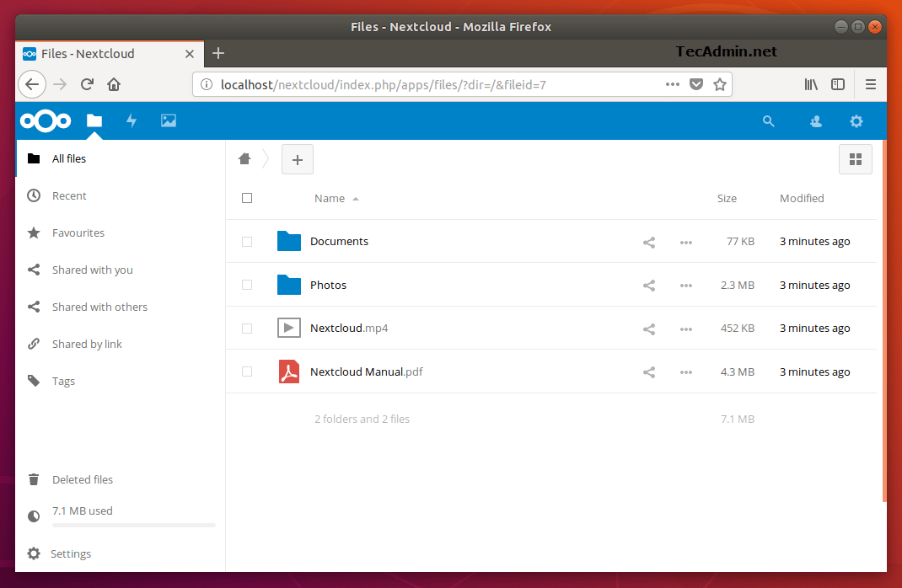
Task: Open the Documents folder icon
Action: click(x=289, y=241)
